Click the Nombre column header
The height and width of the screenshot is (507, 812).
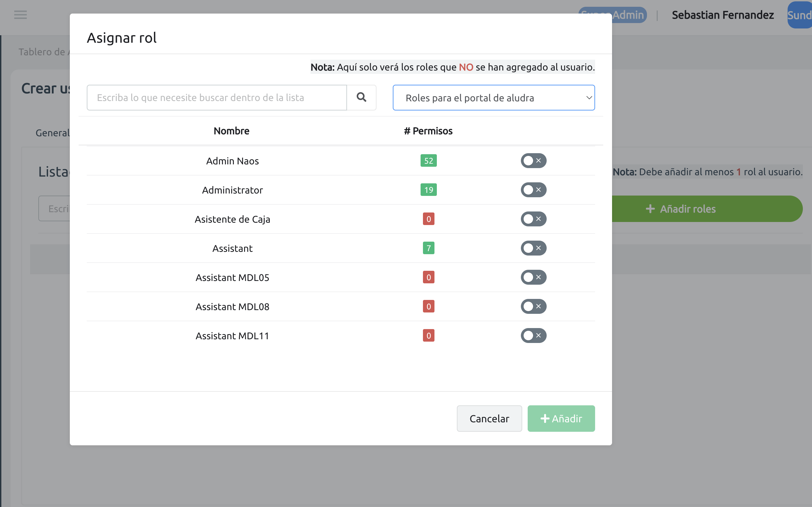pyautogui.click(x=231, y=131)
